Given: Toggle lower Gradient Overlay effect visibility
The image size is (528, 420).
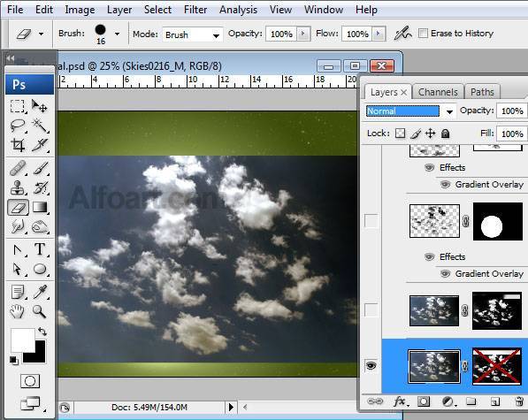Looking at the screenshot, I should [x=445, y=273].
